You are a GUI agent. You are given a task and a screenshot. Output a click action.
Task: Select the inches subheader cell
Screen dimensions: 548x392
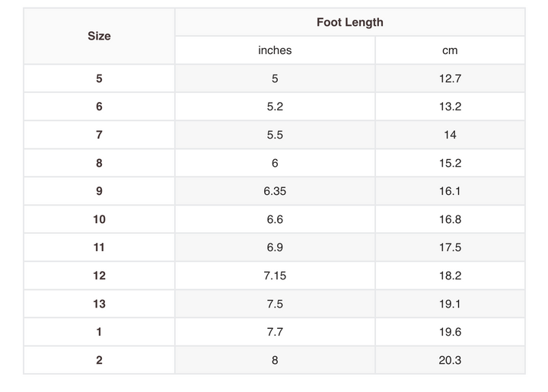(x=275, y=50)
